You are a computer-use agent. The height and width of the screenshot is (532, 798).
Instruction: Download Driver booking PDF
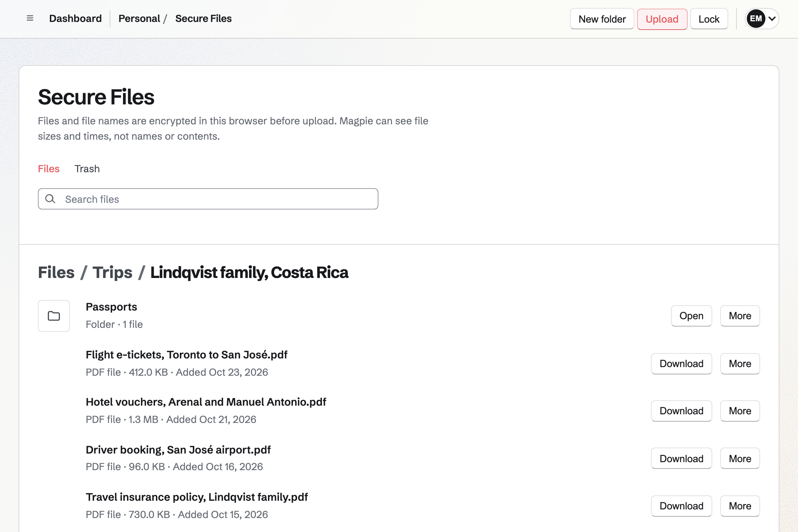[681, 459]
